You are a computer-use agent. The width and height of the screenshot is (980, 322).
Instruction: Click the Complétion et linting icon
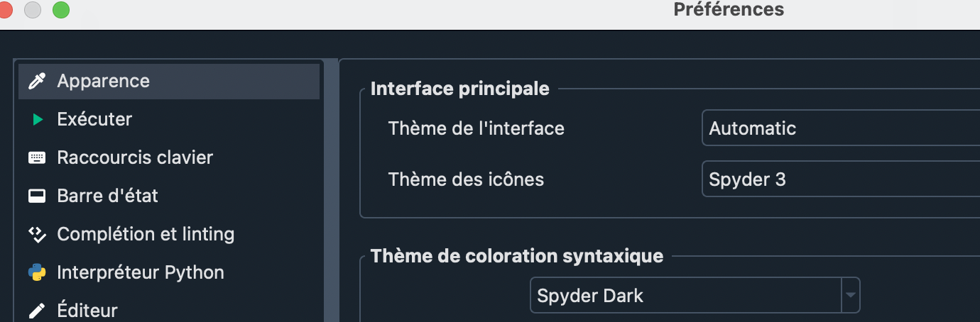point(36,234)
